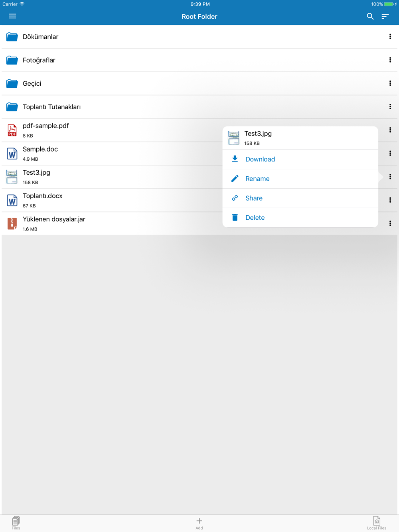The width and height of the screenshot is (399, 532).
Task: Open the hamburger menu
Action: pyautogui.click(x=12, y=16)
